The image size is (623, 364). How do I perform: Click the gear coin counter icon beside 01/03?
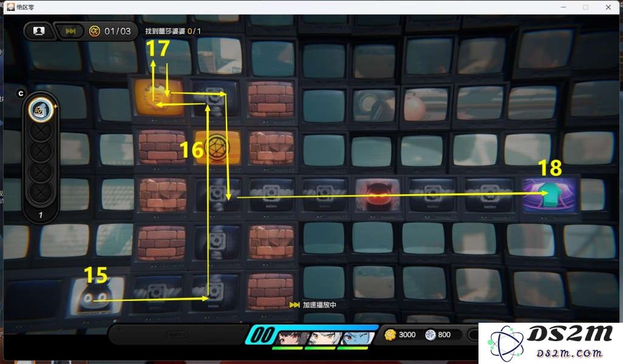(95, 31)
